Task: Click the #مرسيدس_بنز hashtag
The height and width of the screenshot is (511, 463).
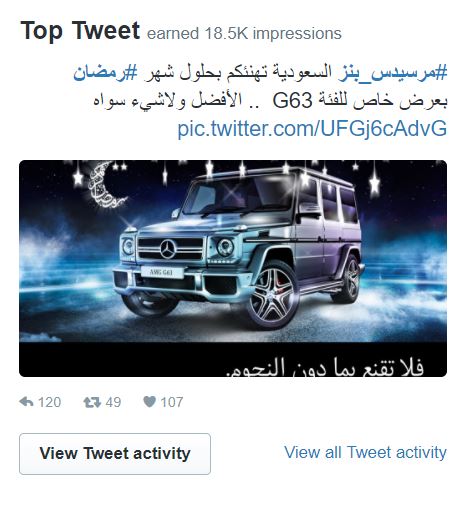Action: (x=393, y=72)
